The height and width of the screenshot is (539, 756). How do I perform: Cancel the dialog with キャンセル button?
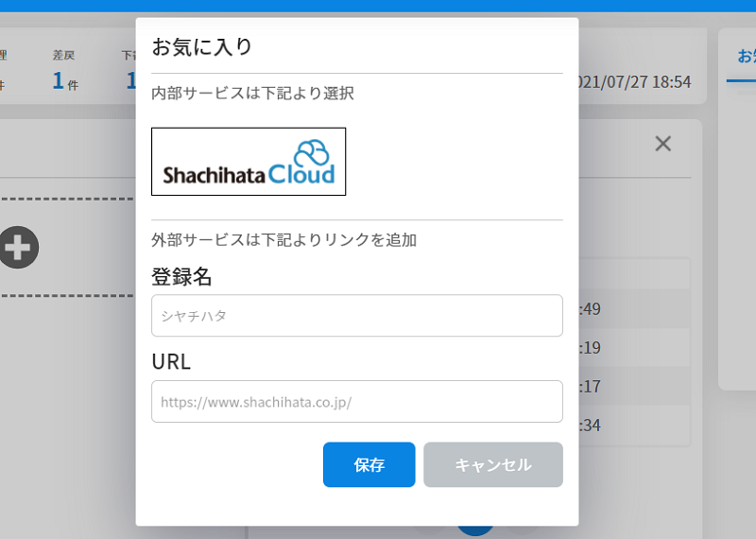pyautogui.click(x=493, y=464)
